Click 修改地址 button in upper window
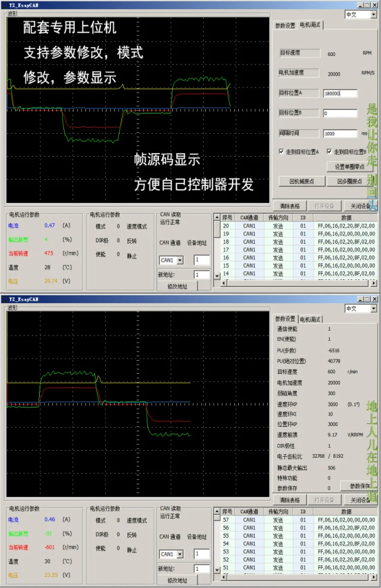Screen dimensions: 381x588 [x=177, y=286]
